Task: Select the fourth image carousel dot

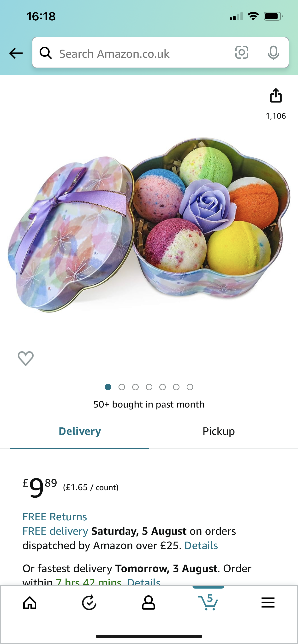Action: pos(149,387)
